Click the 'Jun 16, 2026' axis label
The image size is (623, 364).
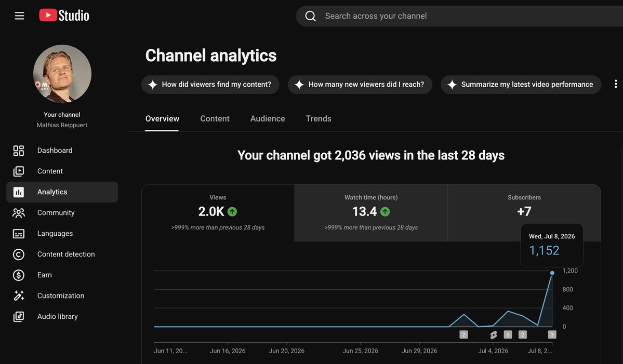tap(228, 351)
